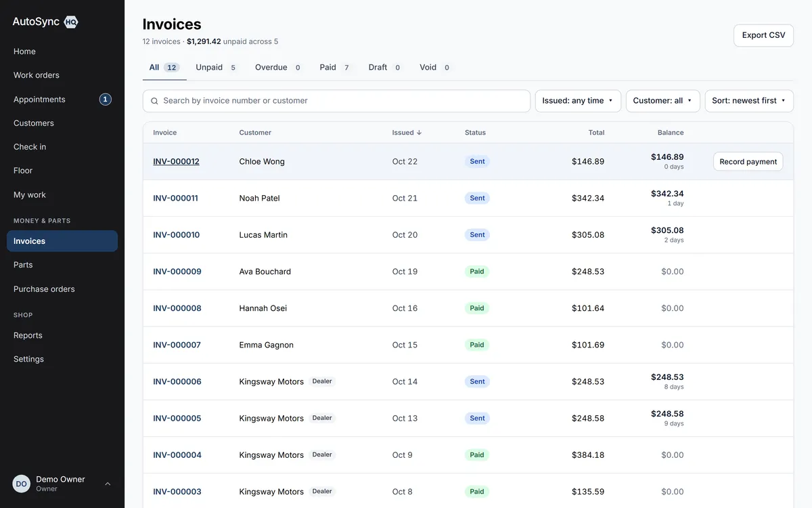Open the Floor view

tap(62, 171)
